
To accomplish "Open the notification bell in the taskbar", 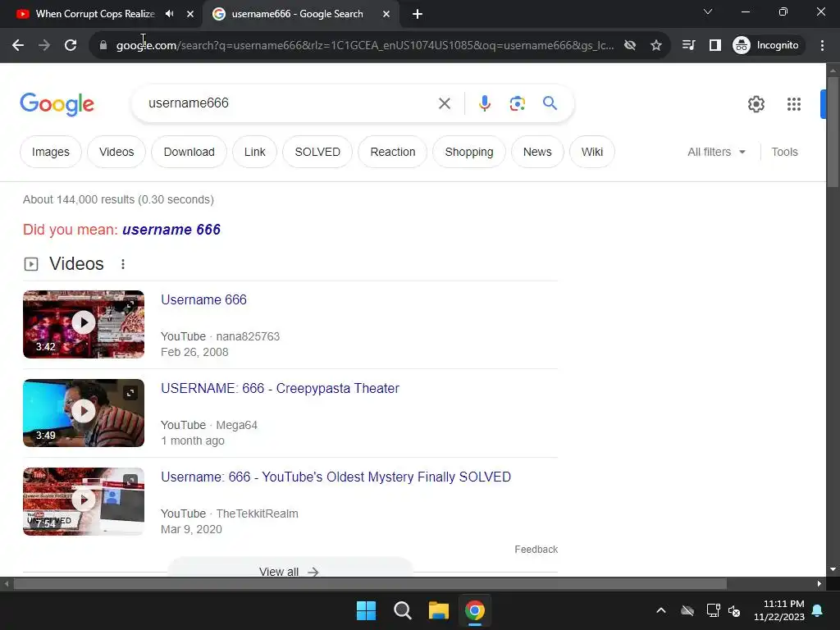I will [x=818, y=610].
